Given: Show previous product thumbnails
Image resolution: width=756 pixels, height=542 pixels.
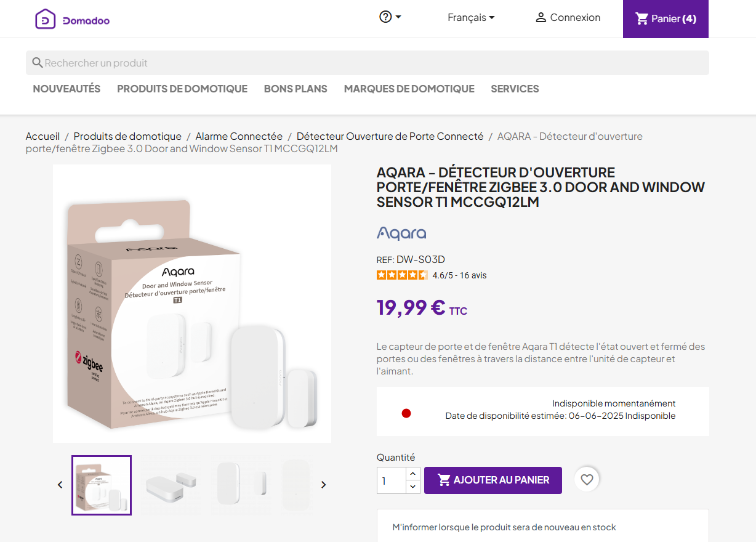Looking at the screenshot, I should pos(60,485).
